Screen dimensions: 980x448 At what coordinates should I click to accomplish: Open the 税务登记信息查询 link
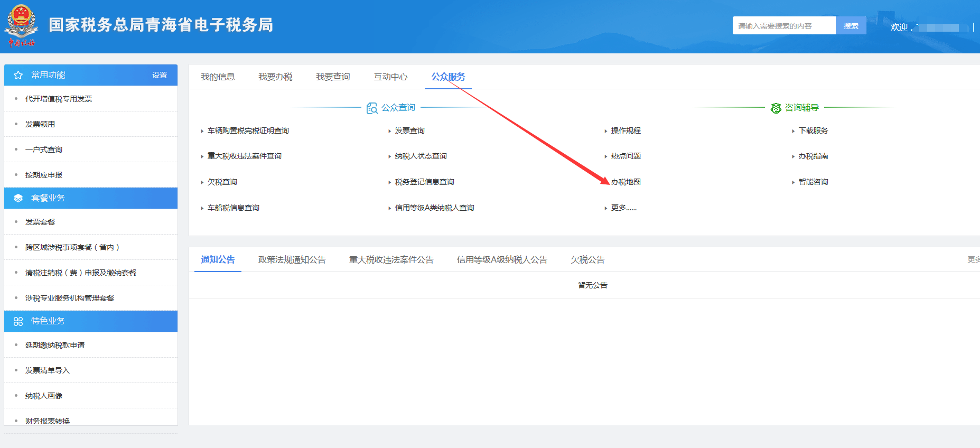click(x=425, y=182)
